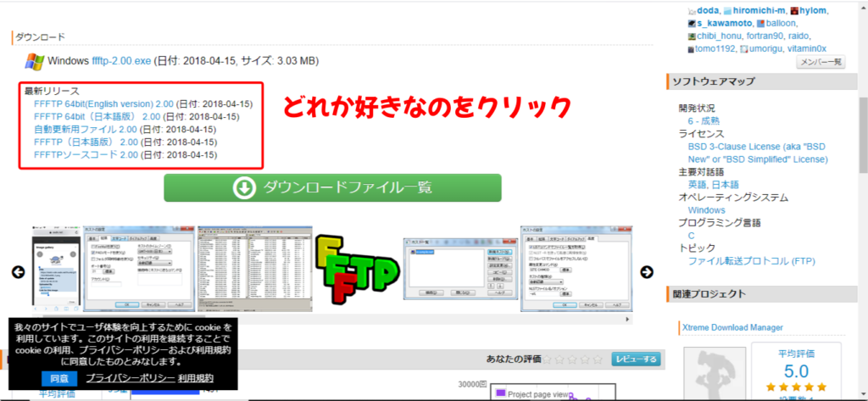Screen dimensions: 868x401
Task: Open the mobile image gallery thumbnail
Action: [x=56, y=269]
